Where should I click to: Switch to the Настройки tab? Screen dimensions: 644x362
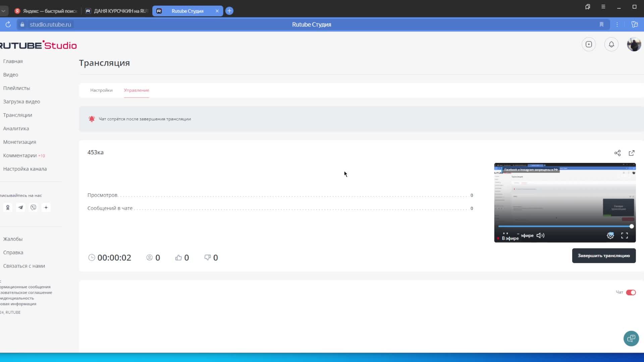[x=101, y=90]
